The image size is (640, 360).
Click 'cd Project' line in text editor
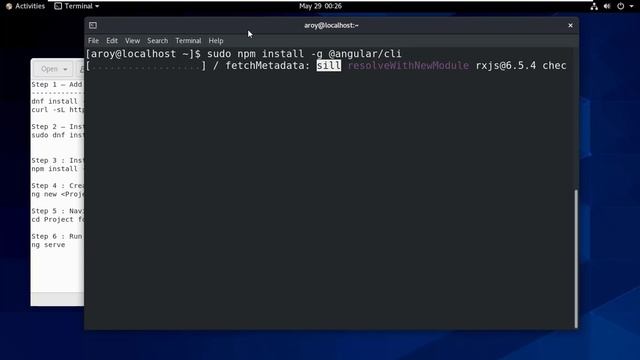pyautogui.click(x=58, y=220)
